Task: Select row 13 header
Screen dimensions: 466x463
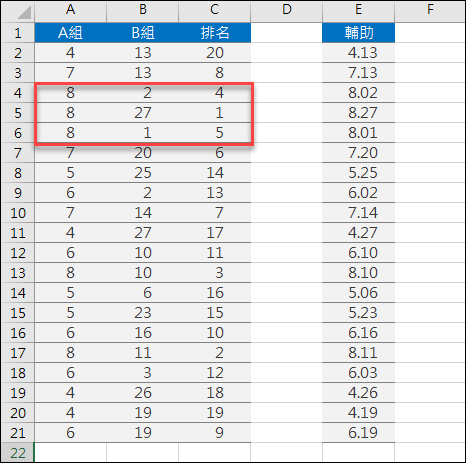Action: (17, 273)
